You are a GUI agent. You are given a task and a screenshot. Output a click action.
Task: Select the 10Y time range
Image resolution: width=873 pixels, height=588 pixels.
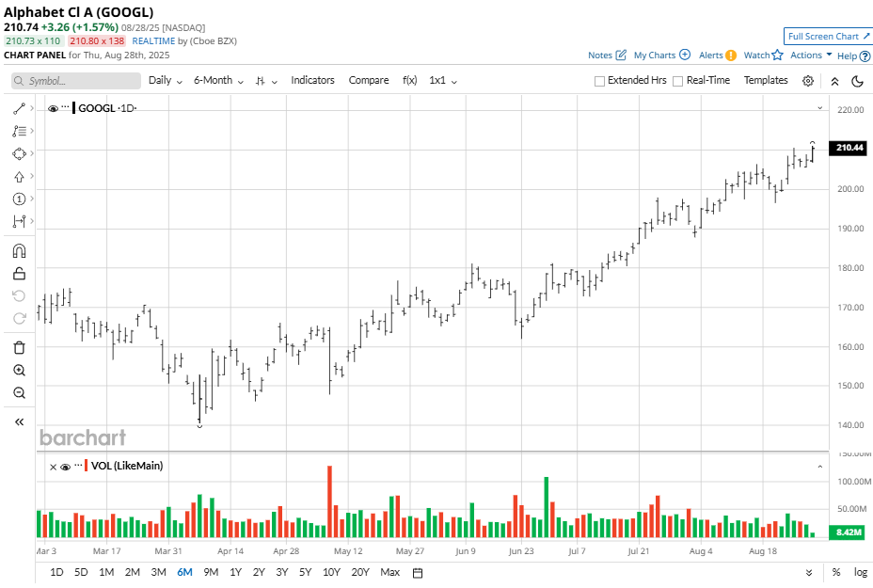[331, 572]
